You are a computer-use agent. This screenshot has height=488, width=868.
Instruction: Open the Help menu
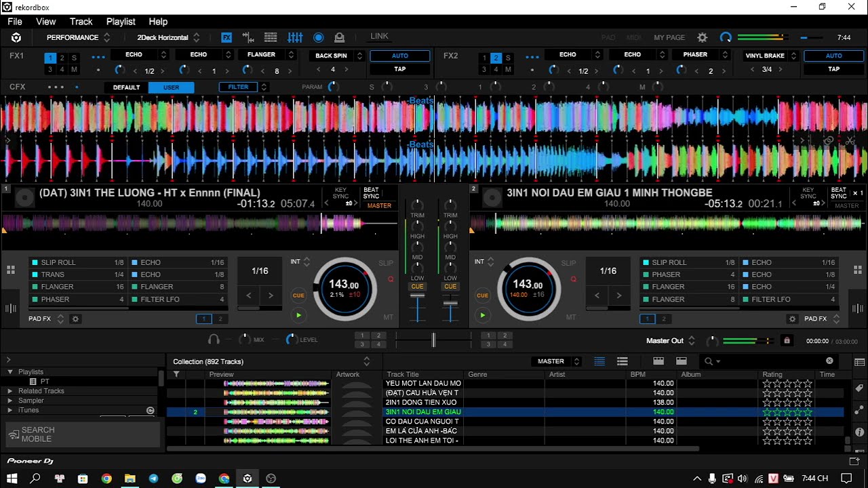[x=158, y=22]
